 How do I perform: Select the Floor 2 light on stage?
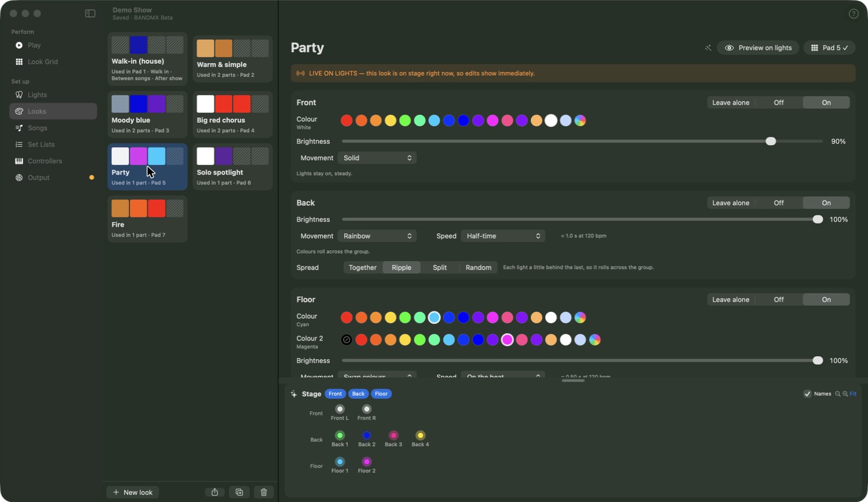point(366,462)
